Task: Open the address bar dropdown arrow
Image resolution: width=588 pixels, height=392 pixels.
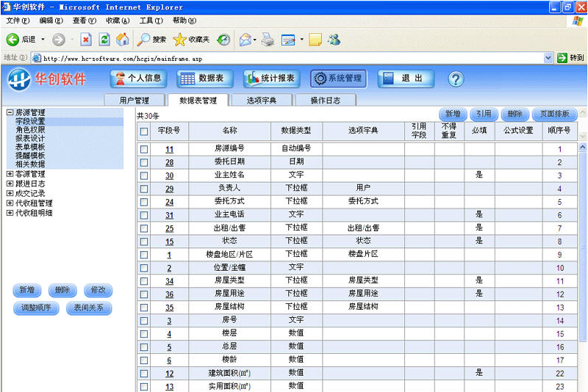Action: tap(548, 58)
